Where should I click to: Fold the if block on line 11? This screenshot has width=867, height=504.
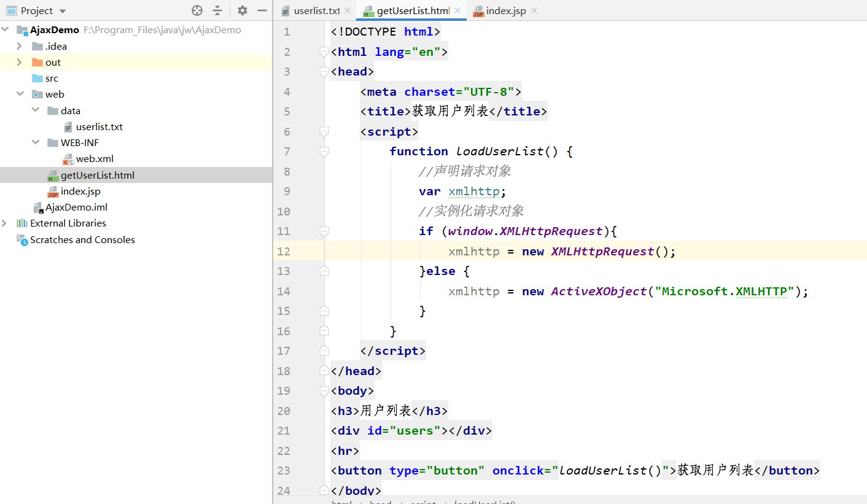(324, 231)
